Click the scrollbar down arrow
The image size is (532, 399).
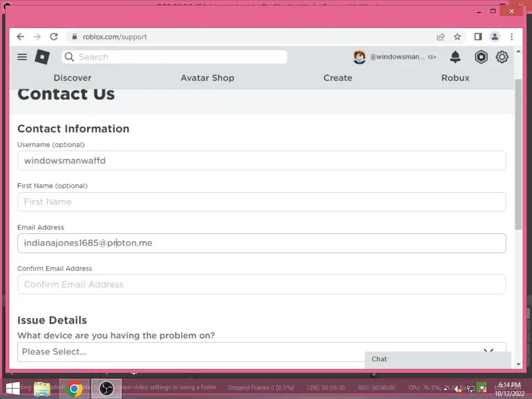[x=518, y=364]
